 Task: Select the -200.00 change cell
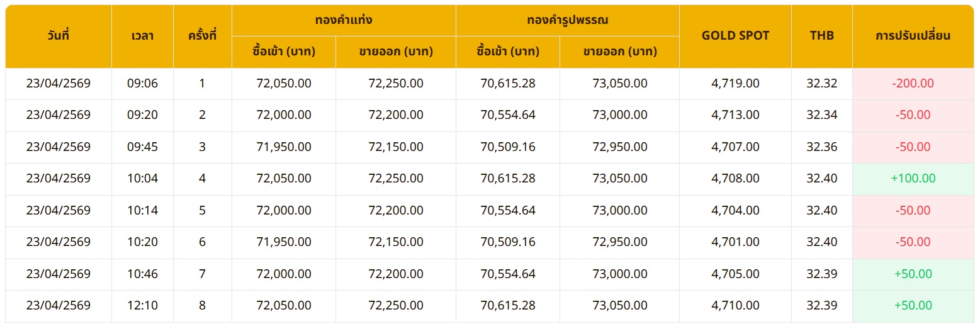(913, 84)
